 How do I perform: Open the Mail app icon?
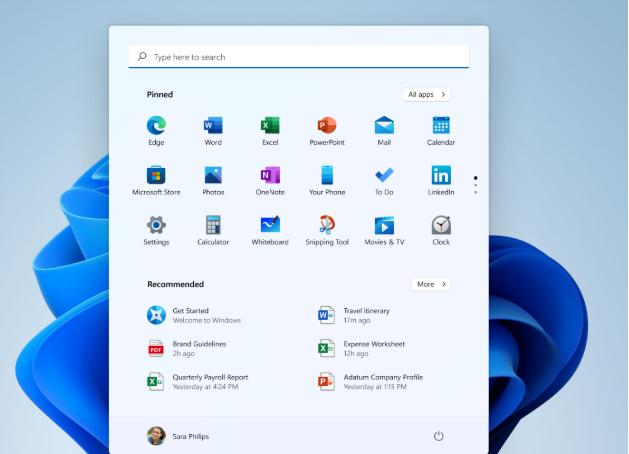[384, 126]
